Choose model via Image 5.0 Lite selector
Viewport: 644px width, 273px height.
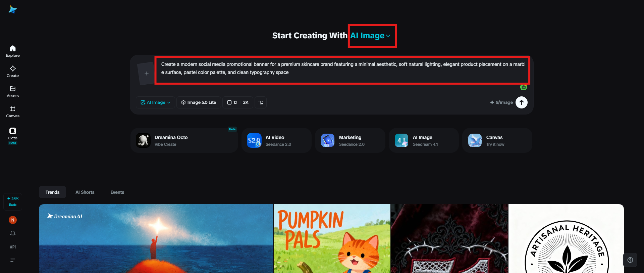pyautogui.click(x=199, y=102)
